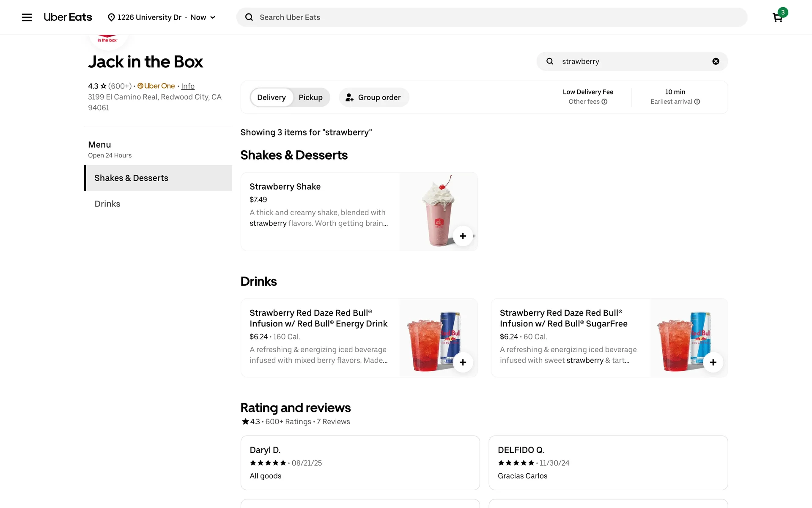The image size is (812, 508).
Task: Click the Uber Eats home logo
Action: pyautogui.click(x=68, y=17)
